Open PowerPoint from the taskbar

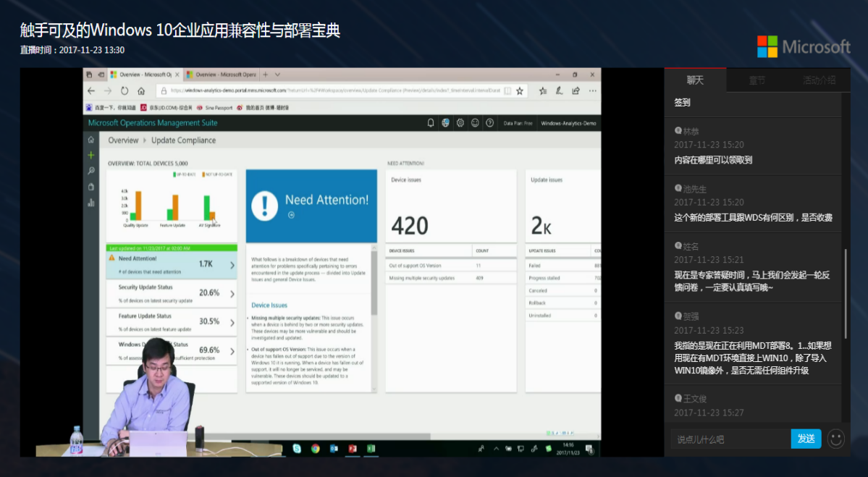click(x=353, y=449)
